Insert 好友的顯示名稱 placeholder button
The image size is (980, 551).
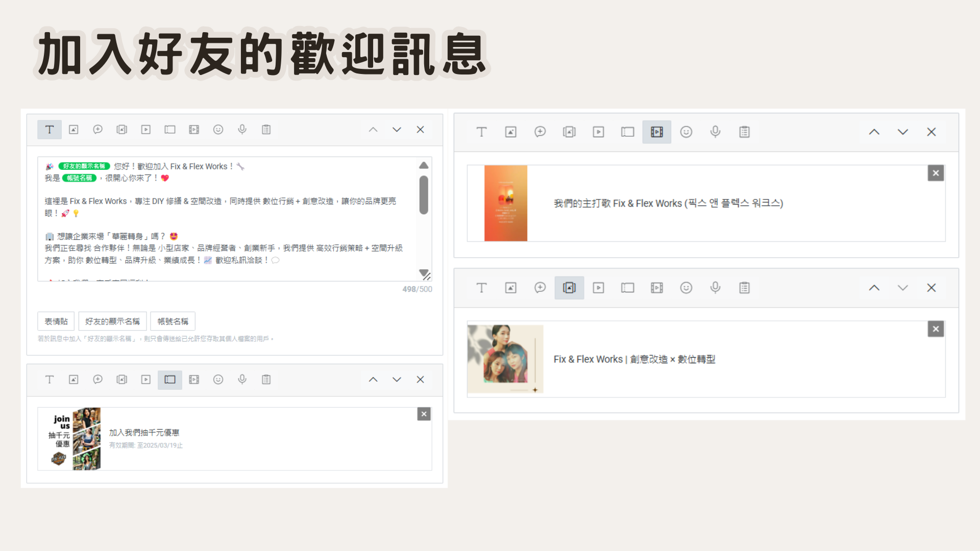[112, 321]
